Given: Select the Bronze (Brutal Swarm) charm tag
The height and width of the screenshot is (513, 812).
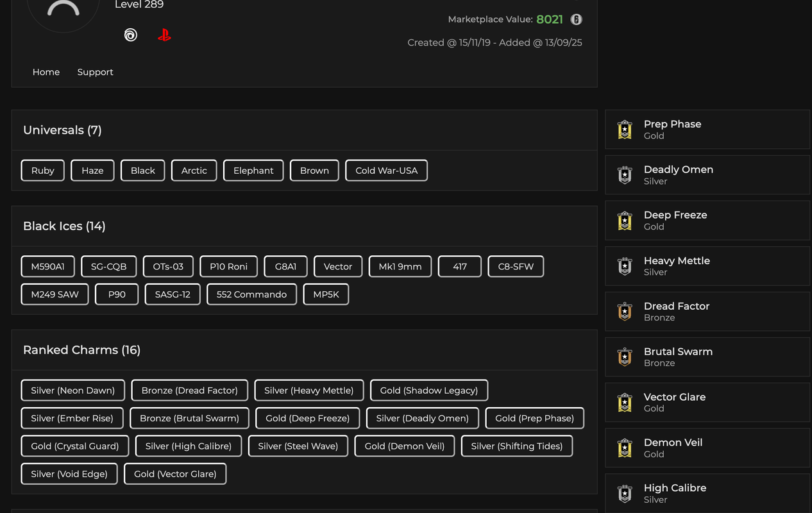Looking at the screenshot, I should (190, 418).
